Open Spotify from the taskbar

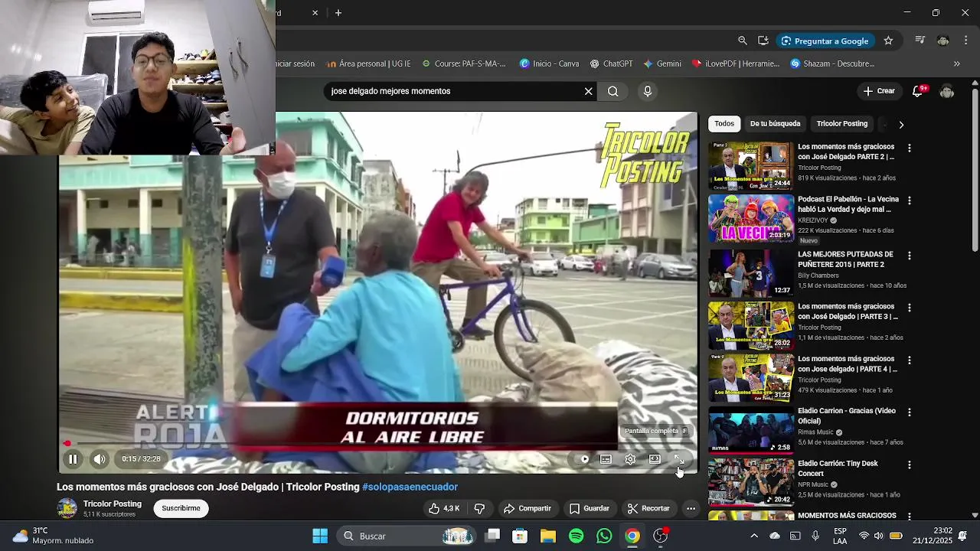click(x=577, y=536)
